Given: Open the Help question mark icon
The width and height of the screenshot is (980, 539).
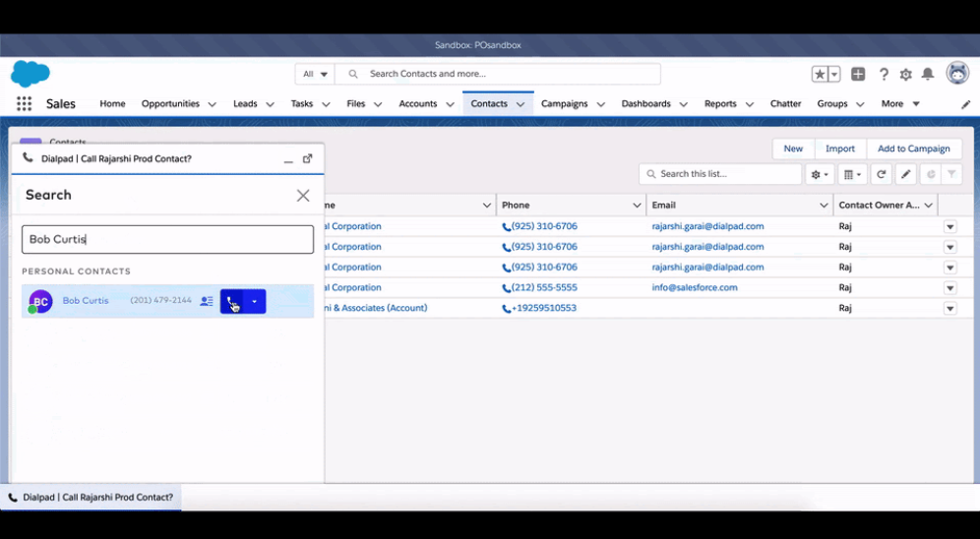Looking at the screenshot, I should 884,75.
